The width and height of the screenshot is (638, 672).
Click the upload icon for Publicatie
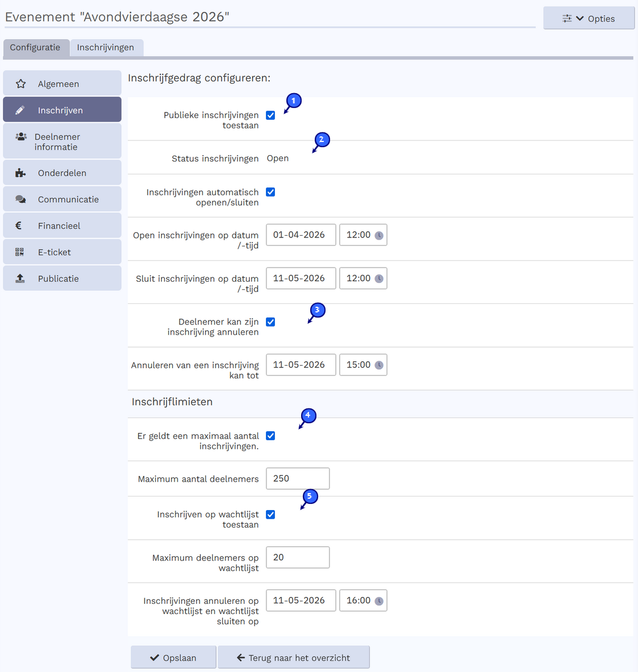20,278
